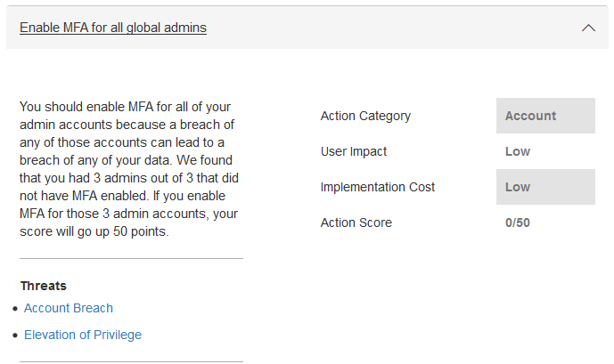Click the Threats section heading
614x364 pixels.
[44, 286]
